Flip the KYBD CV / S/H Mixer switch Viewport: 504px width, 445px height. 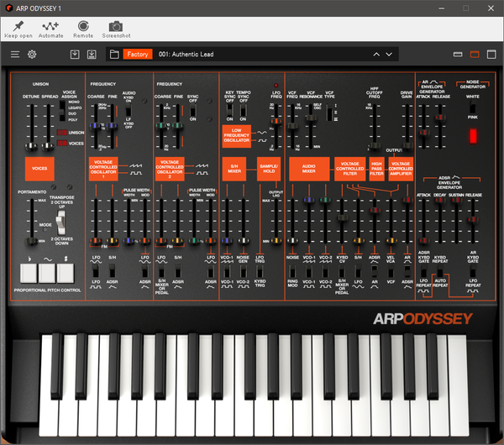coord(342,271)
